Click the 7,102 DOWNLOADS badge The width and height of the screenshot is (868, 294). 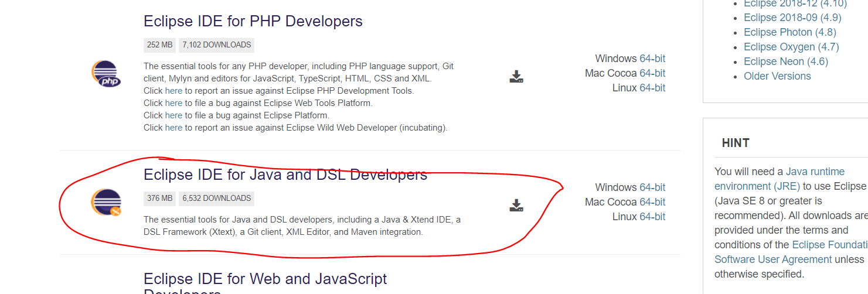(x=217, y=45)
